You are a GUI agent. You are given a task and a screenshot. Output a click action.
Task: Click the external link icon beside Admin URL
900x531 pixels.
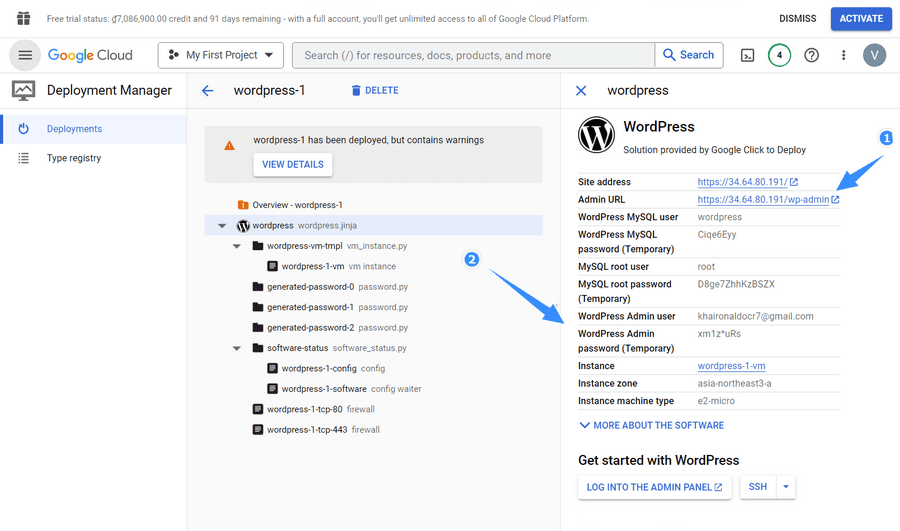[x=835, y=200]
